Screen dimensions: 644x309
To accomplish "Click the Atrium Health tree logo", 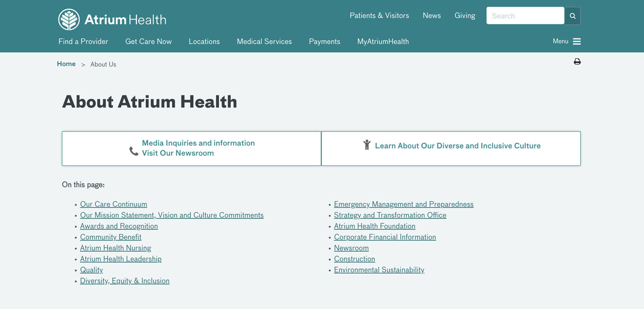I will point(69,20).
